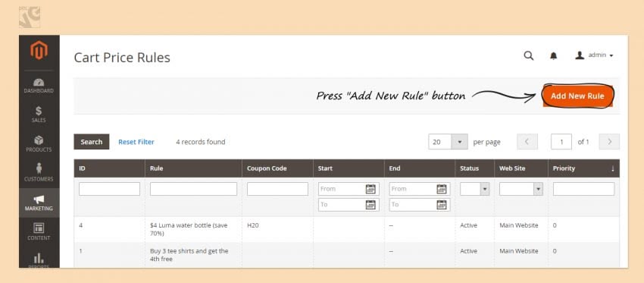This screenshot has width=644, height=283.
Task: Open calendar for End From date
Action: tap(442, 189)
